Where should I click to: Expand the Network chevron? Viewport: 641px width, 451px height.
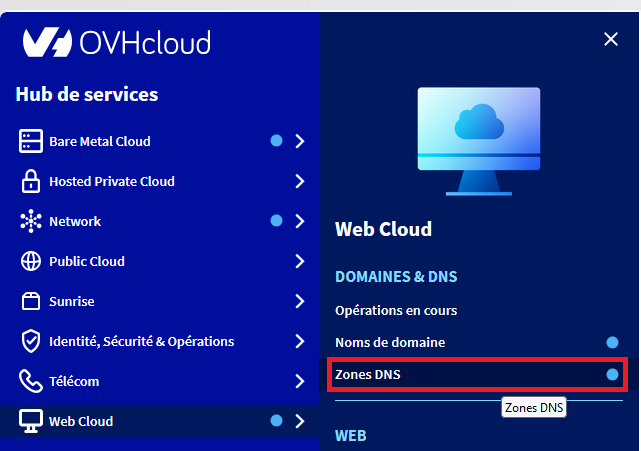point(300,221)
